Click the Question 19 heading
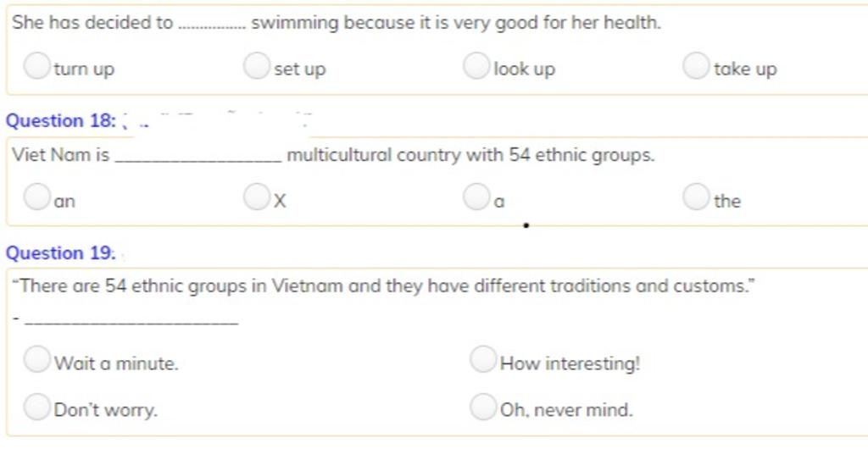 [60, 253]
